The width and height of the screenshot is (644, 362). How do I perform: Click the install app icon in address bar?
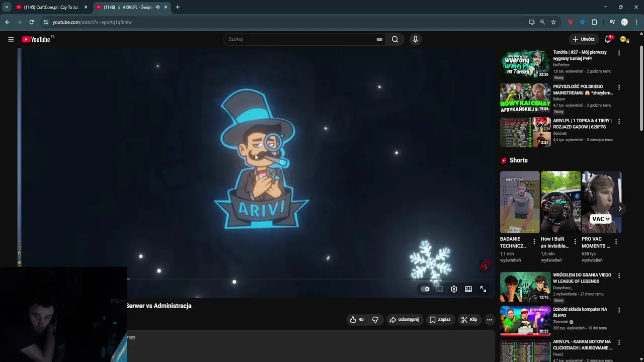point(532,22)
